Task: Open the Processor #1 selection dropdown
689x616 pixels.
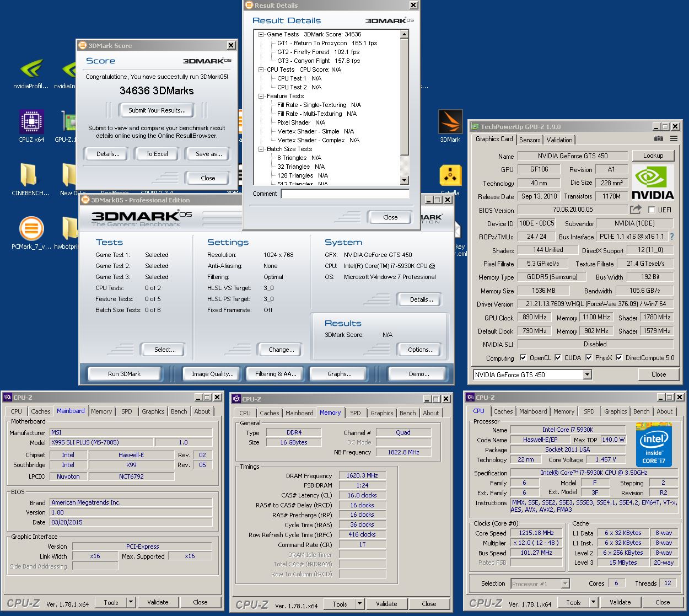Action: [x=566, y=583]
